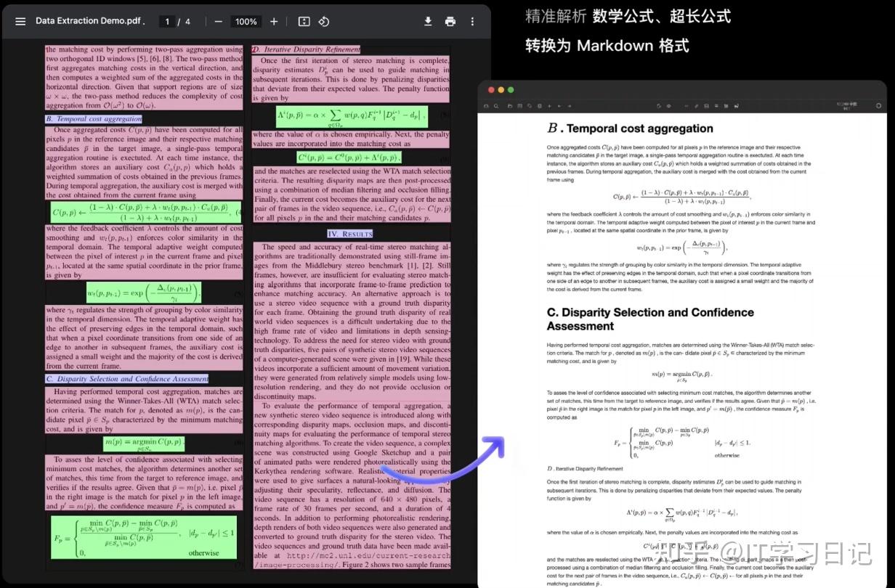Adjust the 100% zoom level control
Screen dimensions: 895x588
[246, 21]
